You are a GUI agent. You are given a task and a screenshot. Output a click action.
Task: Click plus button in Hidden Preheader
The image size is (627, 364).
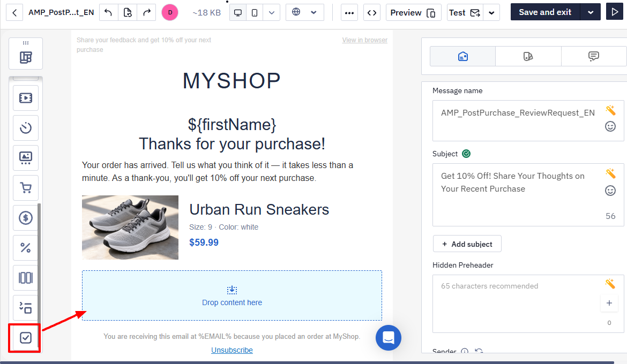pos(609,303)
